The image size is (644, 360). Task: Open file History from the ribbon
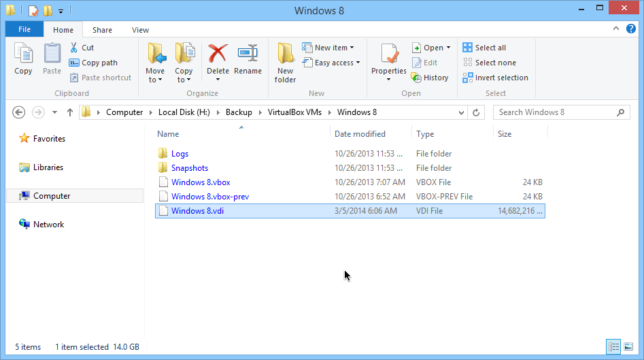430,78
